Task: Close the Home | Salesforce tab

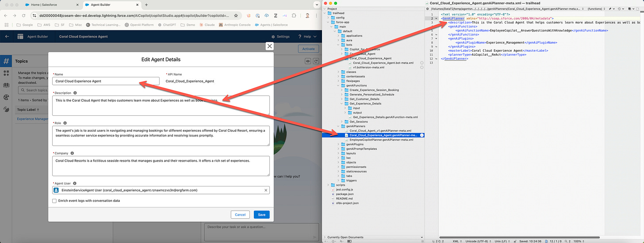Action: coord(77,4)
